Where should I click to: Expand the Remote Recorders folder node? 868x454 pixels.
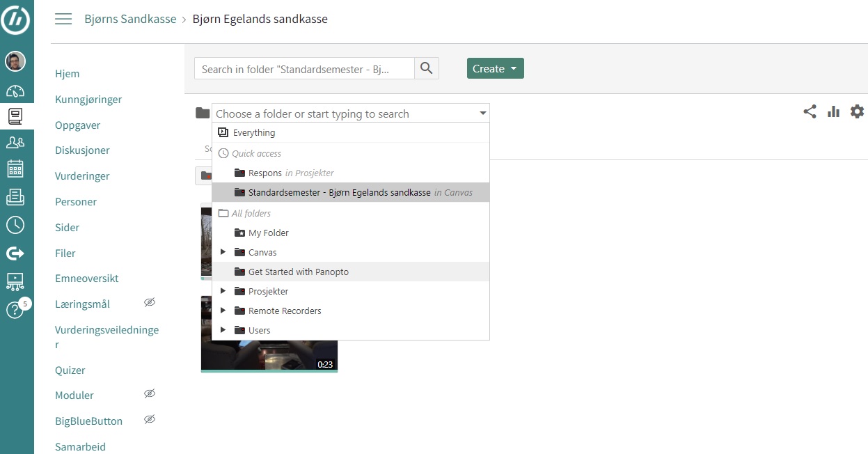pyautogui.click(x=223, y=311)
